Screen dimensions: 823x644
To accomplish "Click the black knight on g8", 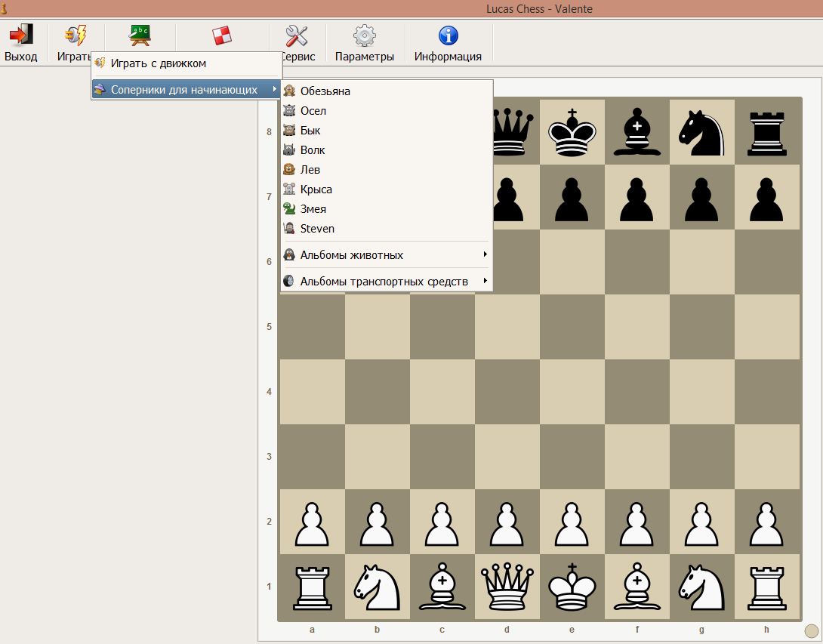I will click(701, 132).
